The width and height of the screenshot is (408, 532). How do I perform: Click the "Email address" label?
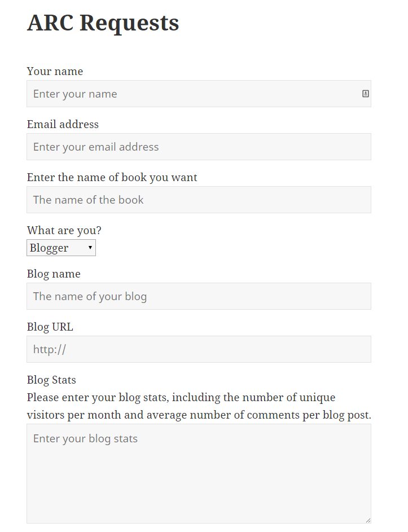coord(63,124)
